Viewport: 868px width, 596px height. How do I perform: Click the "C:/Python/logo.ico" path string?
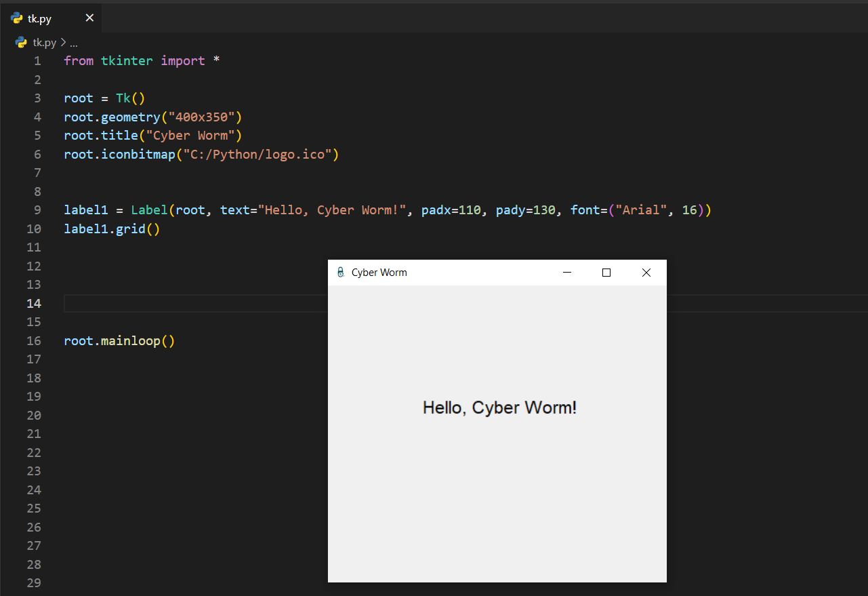pyautogui.click(x=257, y=154)
